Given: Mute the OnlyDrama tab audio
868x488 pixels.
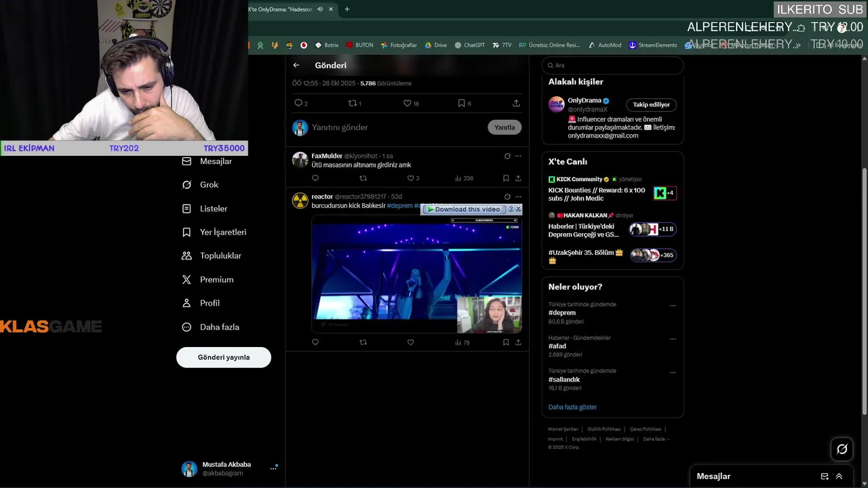Looking at the screenshot, I should [320, 9].
